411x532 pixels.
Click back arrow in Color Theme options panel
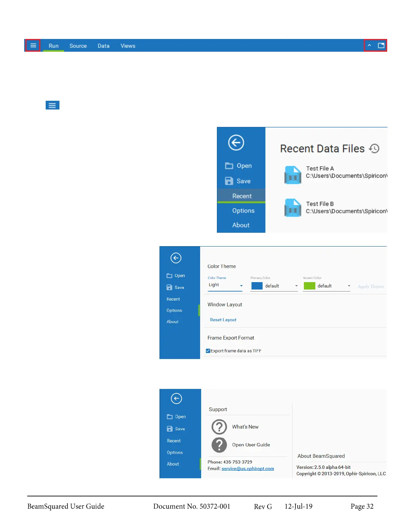click(x=176, y=258)
